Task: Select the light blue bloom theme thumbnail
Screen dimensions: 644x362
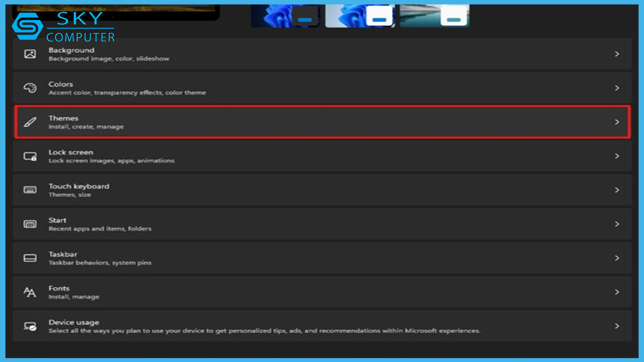Action: [x=360, y=15]
